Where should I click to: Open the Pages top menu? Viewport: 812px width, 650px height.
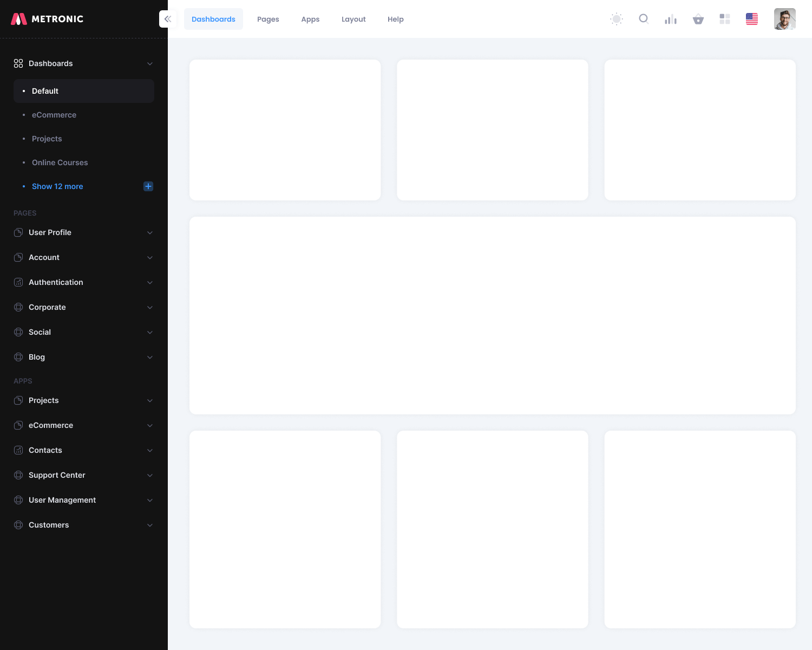coord(268,19)
